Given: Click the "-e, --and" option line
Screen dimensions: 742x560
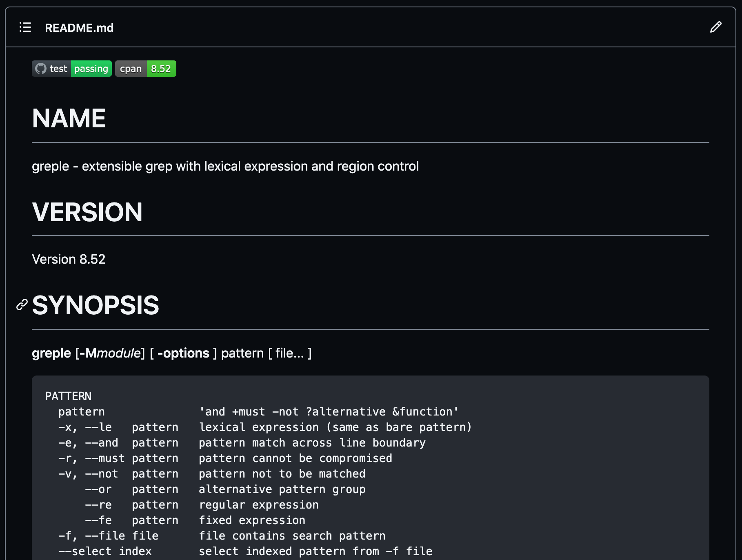Looking at the screenshot, I should pyautogui.click(x=88, y=443).
